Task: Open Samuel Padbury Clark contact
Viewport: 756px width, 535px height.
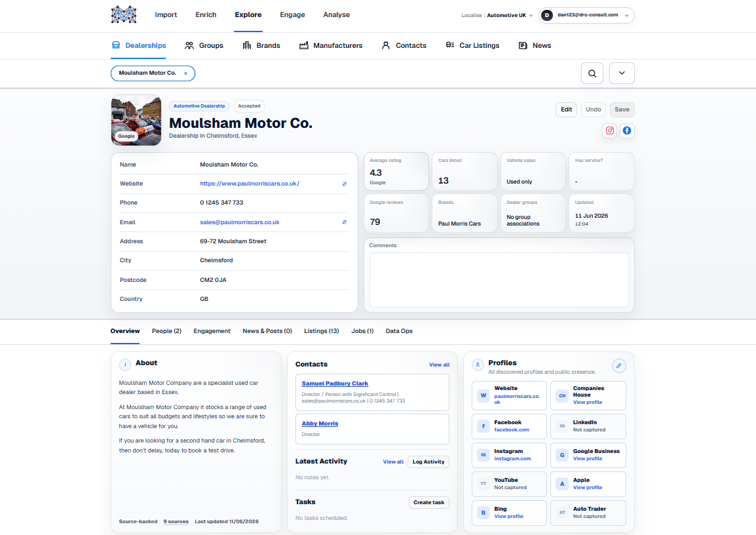Action: (x=335, y=384)
